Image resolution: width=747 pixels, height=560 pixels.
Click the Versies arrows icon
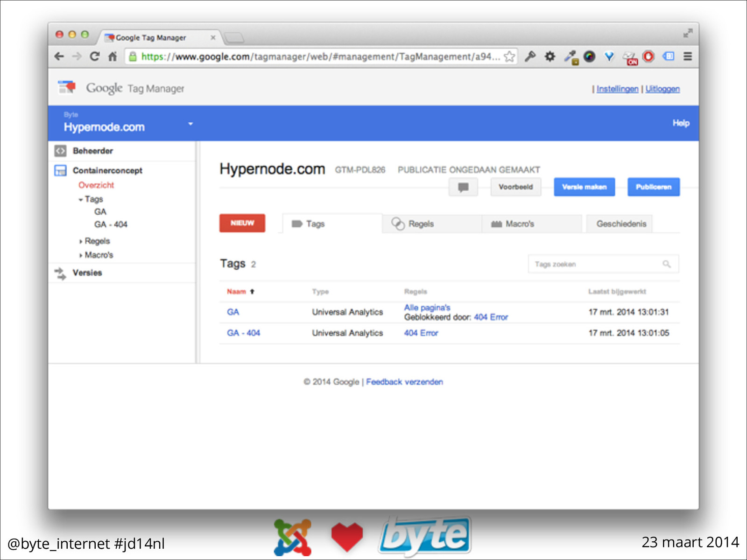60,273
